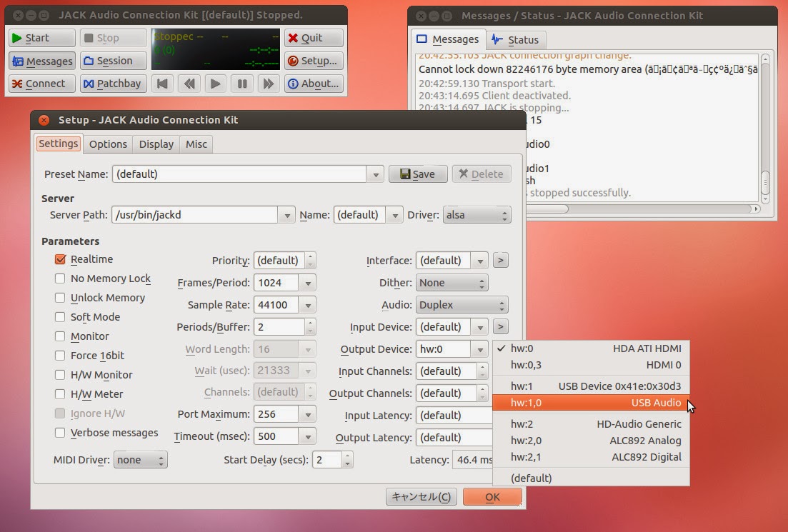This screenshot has width=788, height=532.
Task: Click the Delete preset button
Action: coord(482,174)
